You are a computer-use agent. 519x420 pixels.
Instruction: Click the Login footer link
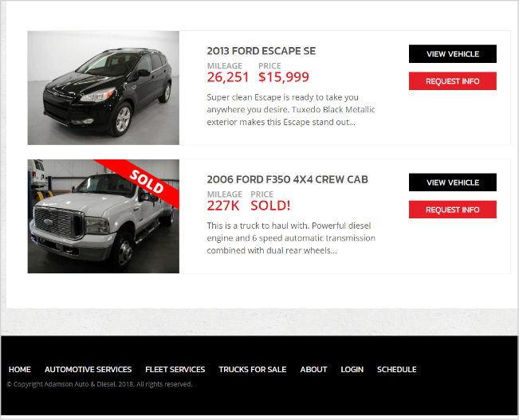coord(352,369)
